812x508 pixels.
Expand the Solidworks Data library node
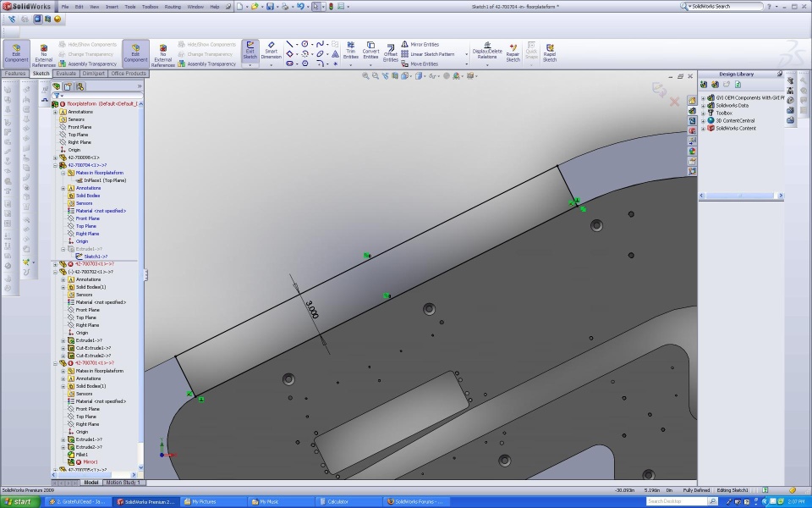pos(703,106)
